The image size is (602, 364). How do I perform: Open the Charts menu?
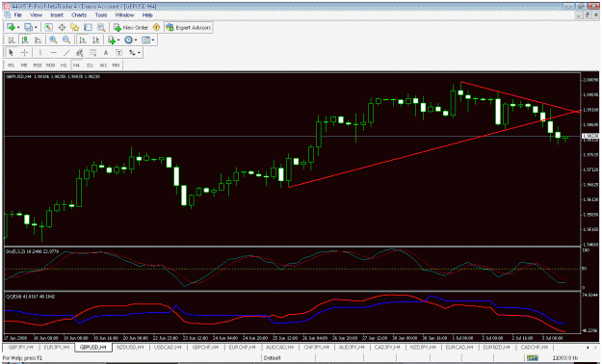tap(79, 15)
